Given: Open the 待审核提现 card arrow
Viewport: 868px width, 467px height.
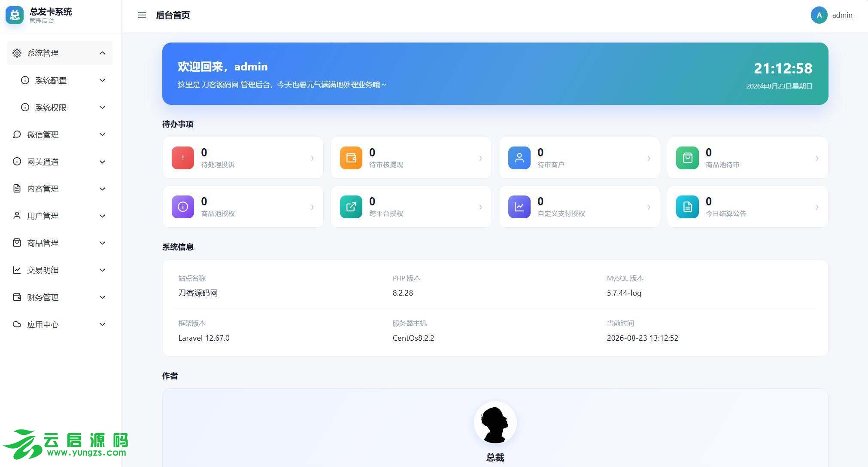Looking at the screenshot, I should click(x=480, y=158).
